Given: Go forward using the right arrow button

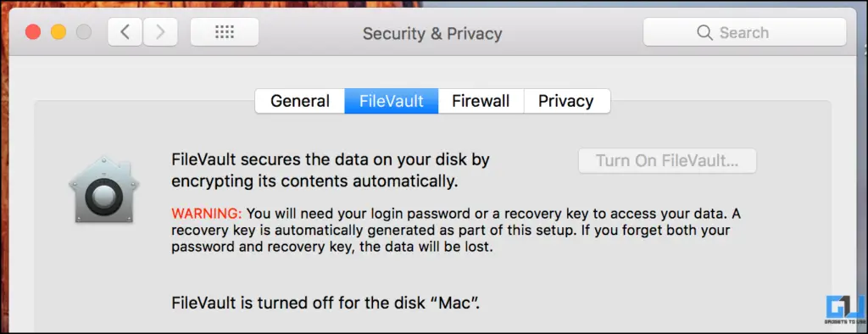Looking at the screenshot, I should 160,32.
